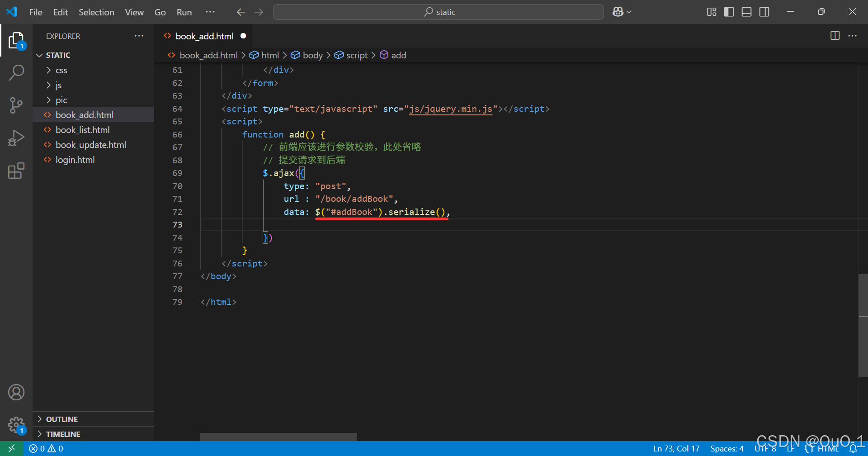Open editor More Actions ellipsis
Viewport: 868px width, 456px height.
(x=853, y=35)
